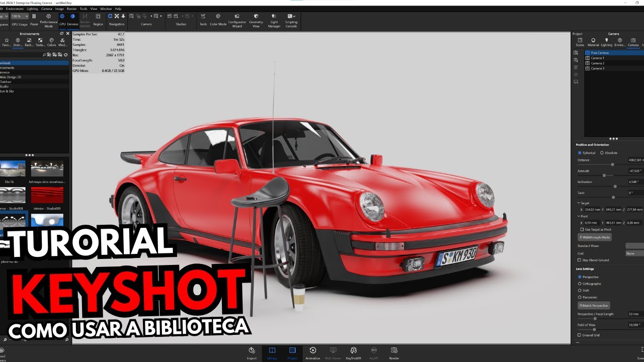Launch the Configurator Wizard

[x=237, y=20]
